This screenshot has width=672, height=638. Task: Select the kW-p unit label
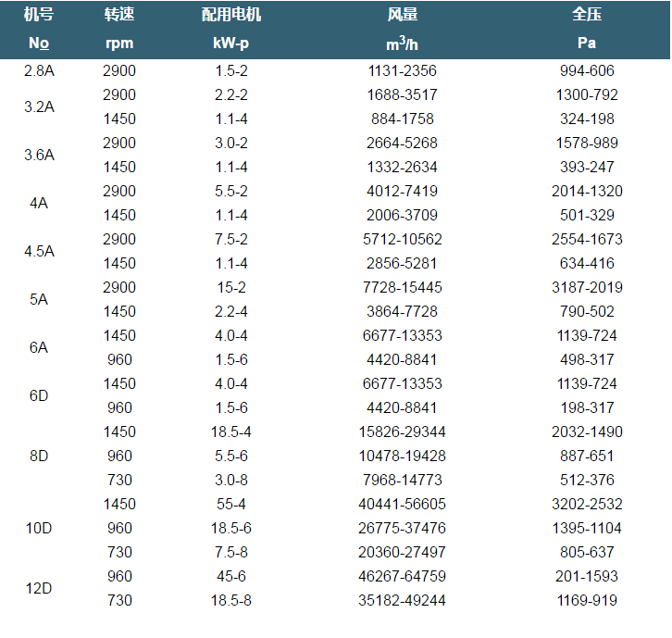pyautogui.click(x=231, y=44)
